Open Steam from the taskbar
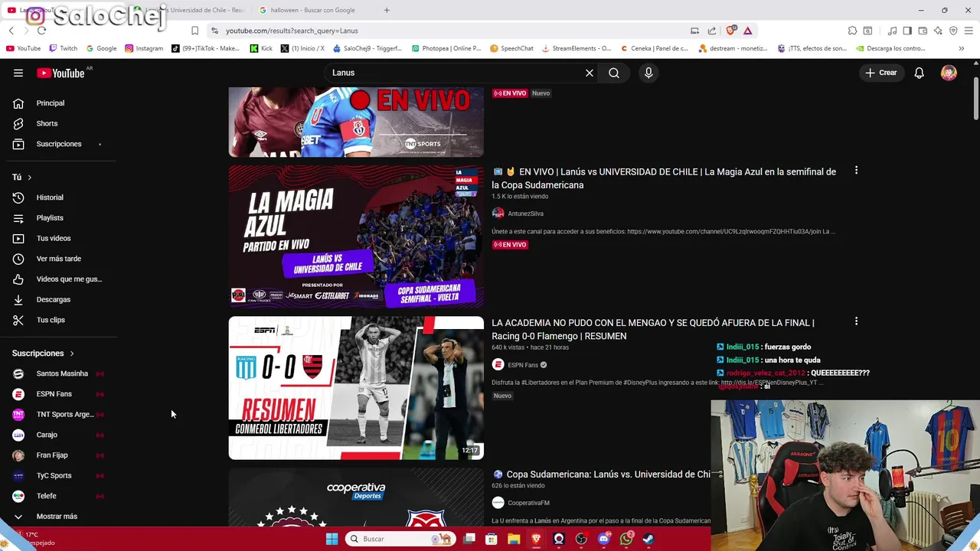Image resolution: width=980 pixels, height=551 pixels. tap(648, 539)
